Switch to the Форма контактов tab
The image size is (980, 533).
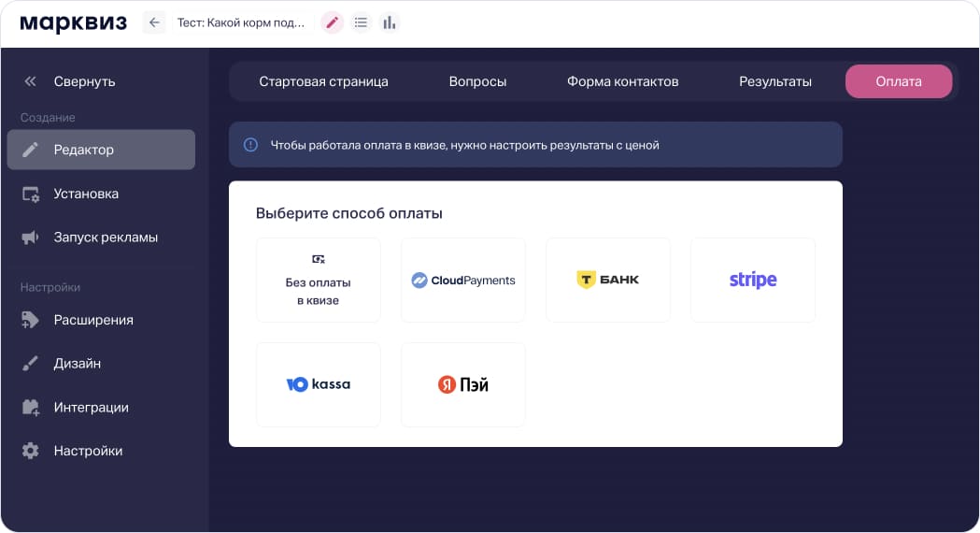[622, 81]
